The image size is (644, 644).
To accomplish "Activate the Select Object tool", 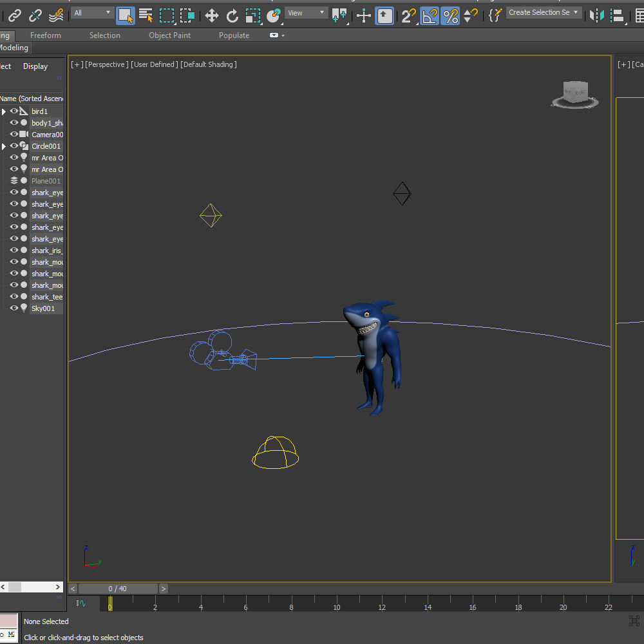I will pos(126,15).
